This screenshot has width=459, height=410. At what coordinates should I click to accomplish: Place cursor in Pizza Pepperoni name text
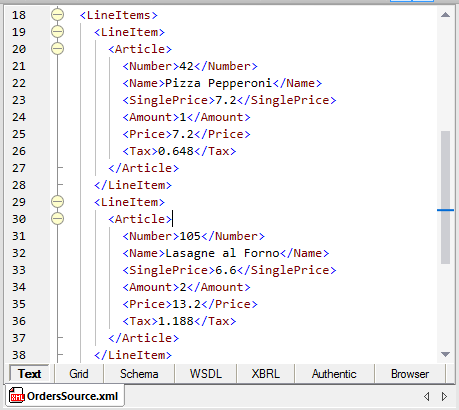(x=219, y=83)
